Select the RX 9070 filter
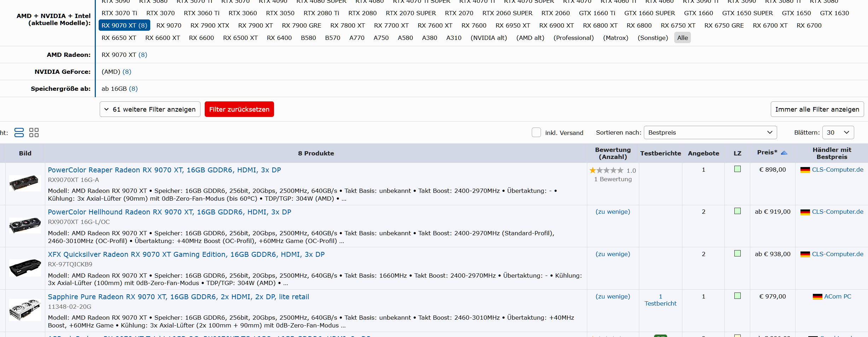The height and width of the screenshot is (337, 868). click(169, 25)
